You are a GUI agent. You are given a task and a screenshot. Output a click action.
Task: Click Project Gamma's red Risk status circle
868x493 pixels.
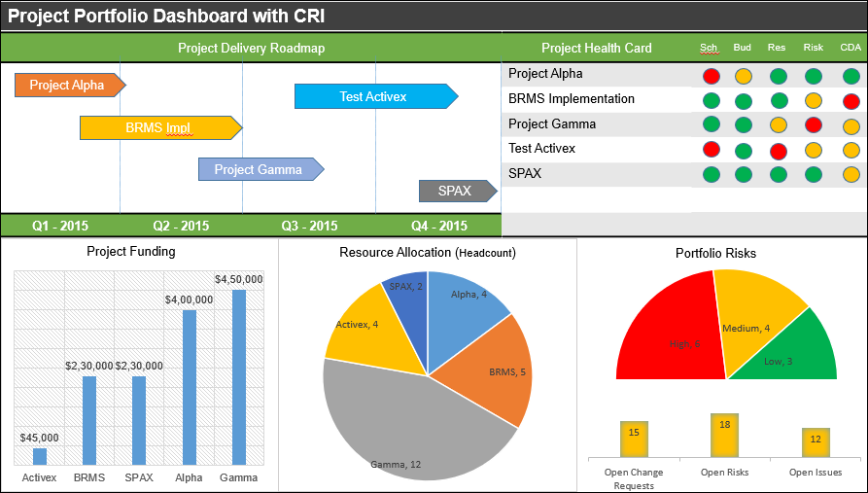click(x=814, y=124)
